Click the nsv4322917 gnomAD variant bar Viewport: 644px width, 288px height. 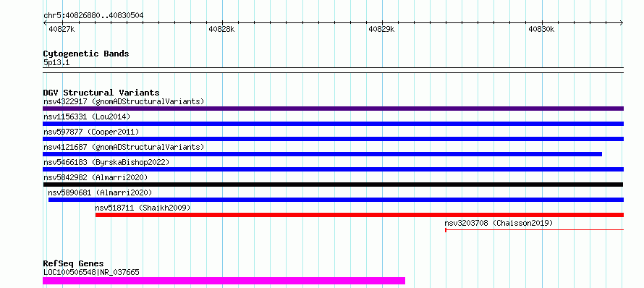333,109
